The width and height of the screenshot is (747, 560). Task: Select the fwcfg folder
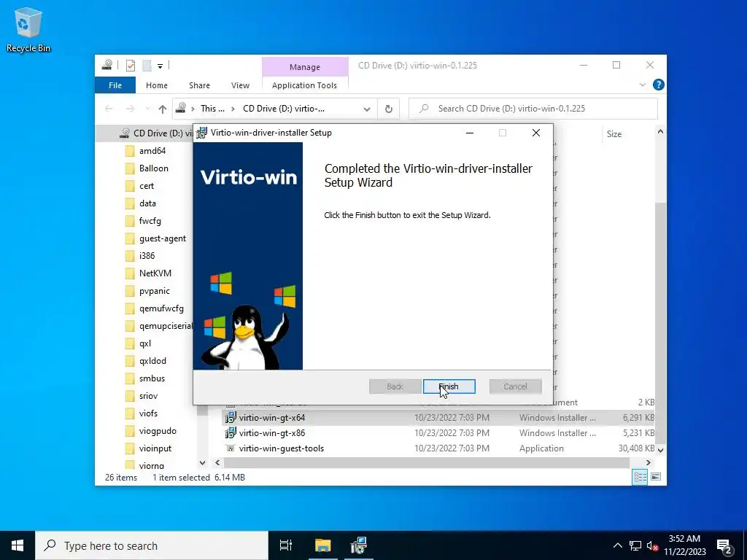(x=150, y=221)
